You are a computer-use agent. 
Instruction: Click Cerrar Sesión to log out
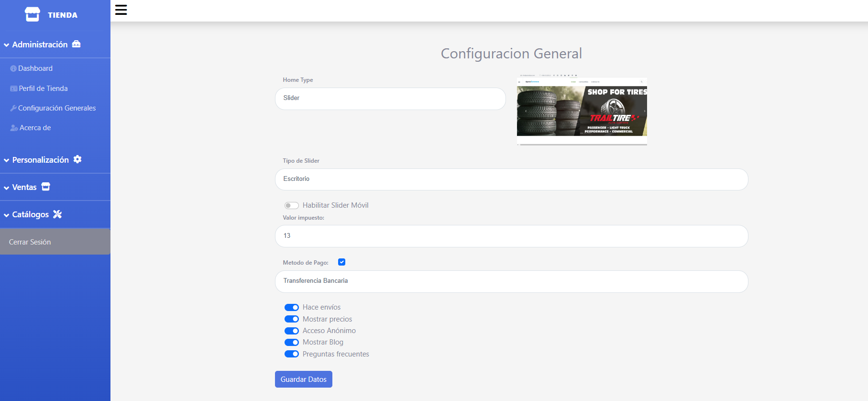coord(30,242)
